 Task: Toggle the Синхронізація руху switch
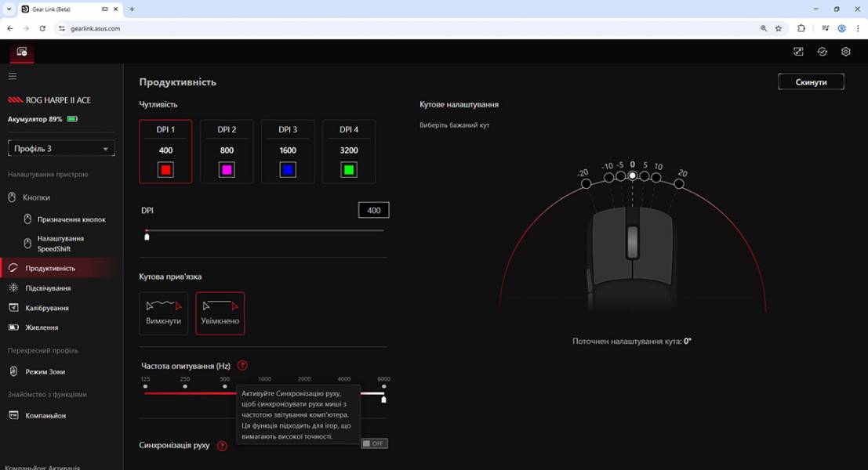click(374, 443)
